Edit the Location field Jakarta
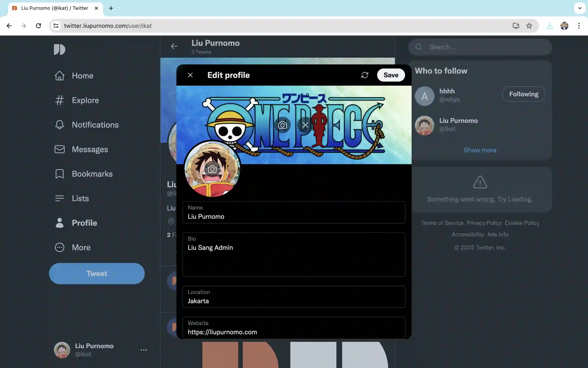 [x=294, y=297]
